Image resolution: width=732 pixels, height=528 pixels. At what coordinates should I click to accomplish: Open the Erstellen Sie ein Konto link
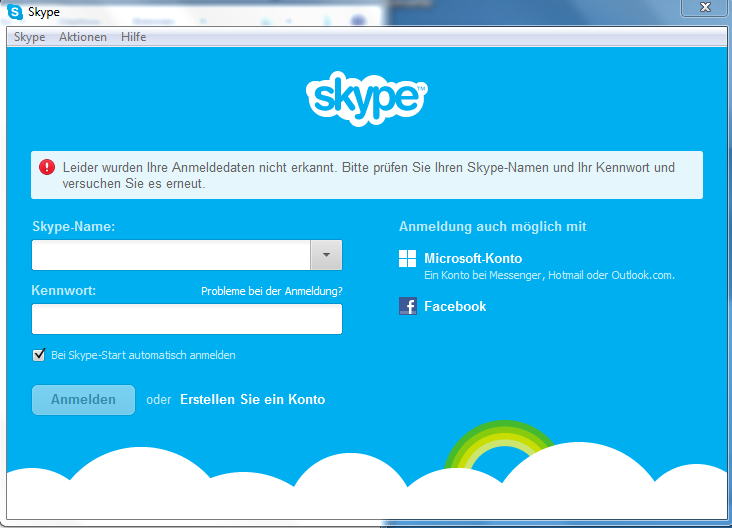pos(253,400)
